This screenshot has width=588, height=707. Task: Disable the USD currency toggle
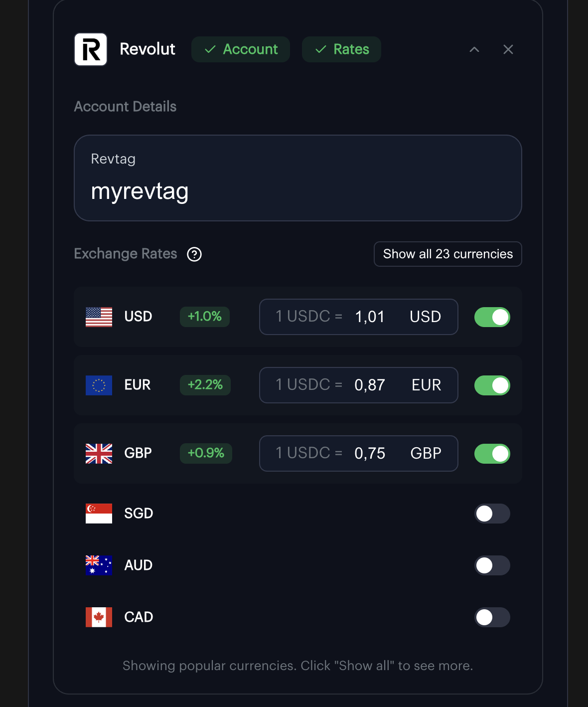pyautogui.click(x=492, y=317)
